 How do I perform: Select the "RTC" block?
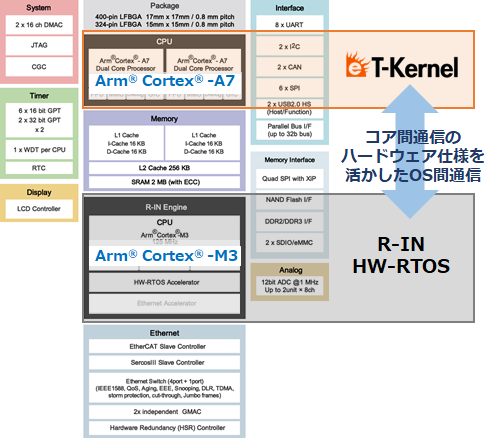(39, 168)
